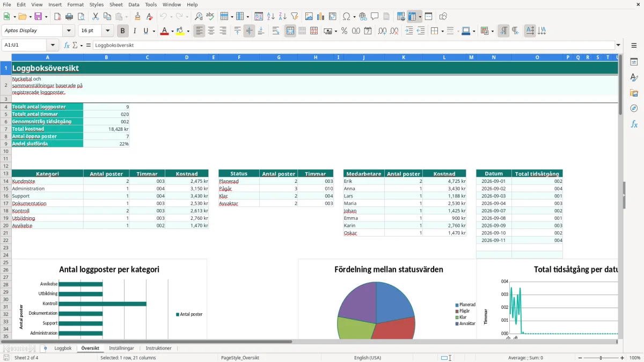Open the Borders dropdown arrow
The image size is (644, 362).
pyautogui.click(x=442, y=31)
